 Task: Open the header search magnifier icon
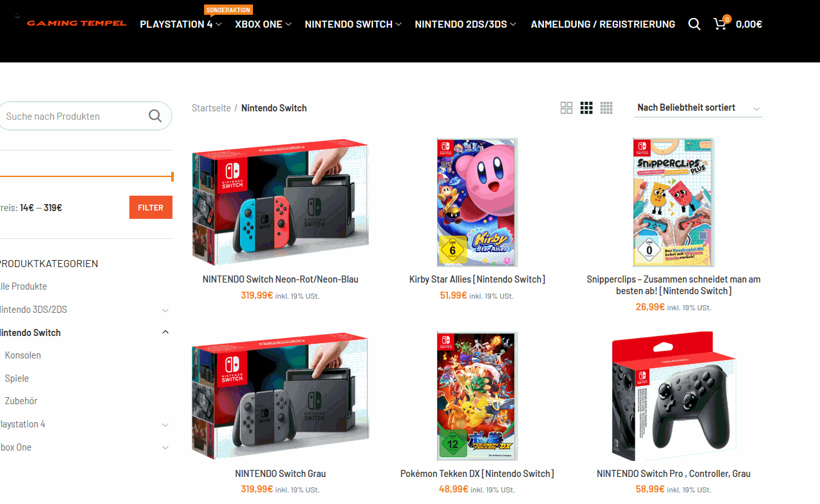point(694,24)
